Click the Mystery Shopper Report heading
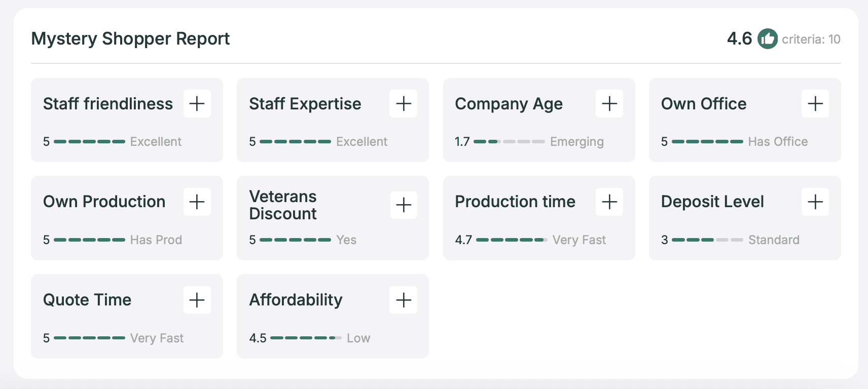Image resolution: width=868 pixels, height=389 pixels. 130,39
